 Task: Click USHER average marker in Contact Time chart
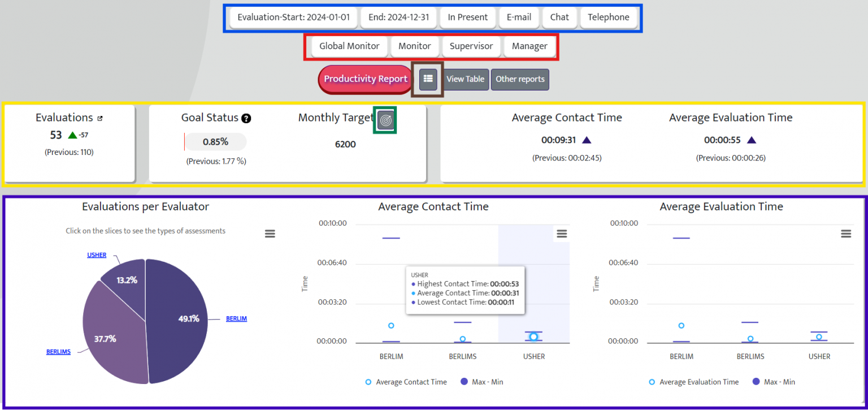tap(533, 336)
